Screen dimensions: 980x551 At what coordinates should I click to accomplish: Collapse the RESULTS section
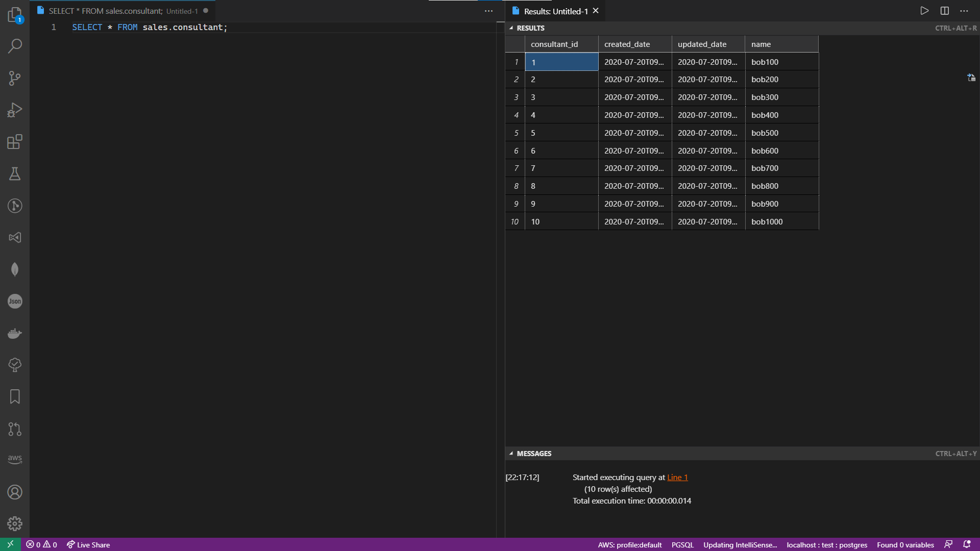point(512,28)
